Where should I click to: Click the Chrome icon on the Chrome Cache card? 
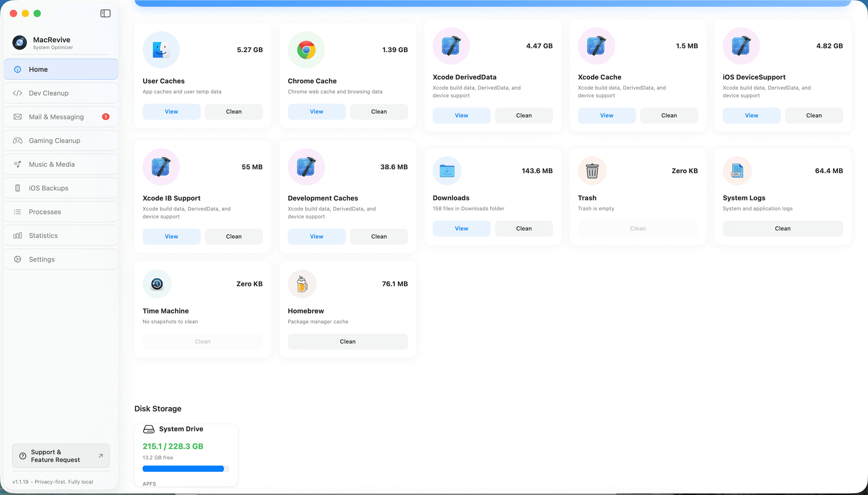click(x=306, y=50)
